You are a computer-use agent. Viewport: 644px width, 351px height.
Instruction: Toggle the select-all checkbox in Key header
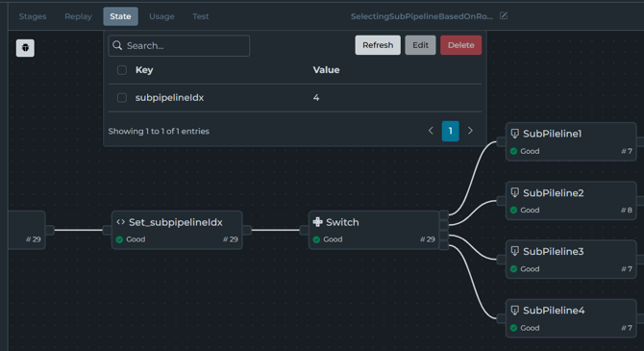tap(121, 70)
